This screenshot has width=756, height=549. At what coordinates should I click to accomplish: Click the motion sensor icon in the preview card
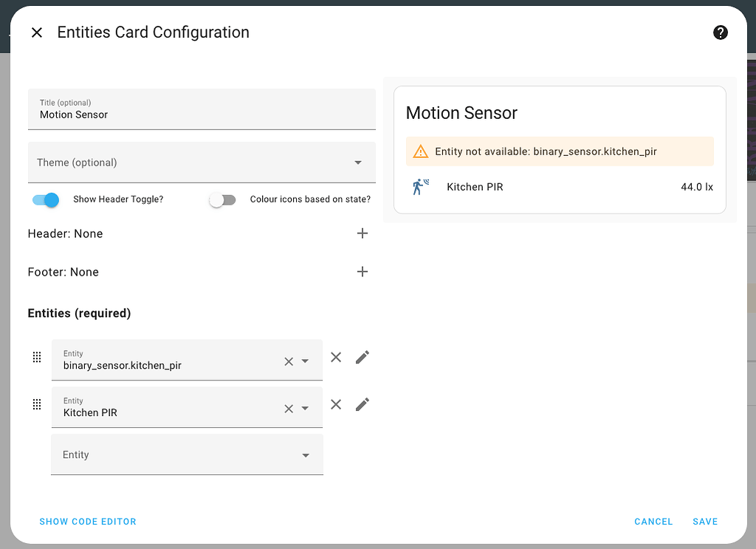[x=420, y=186]
